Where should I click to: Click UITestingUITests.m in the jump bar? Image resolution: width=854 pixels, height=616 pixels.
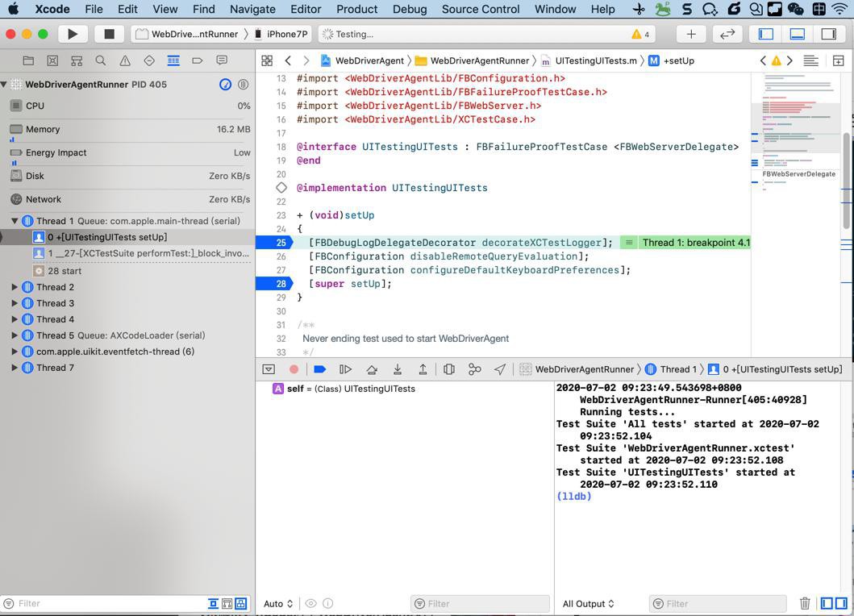click(x=589, y=60)
